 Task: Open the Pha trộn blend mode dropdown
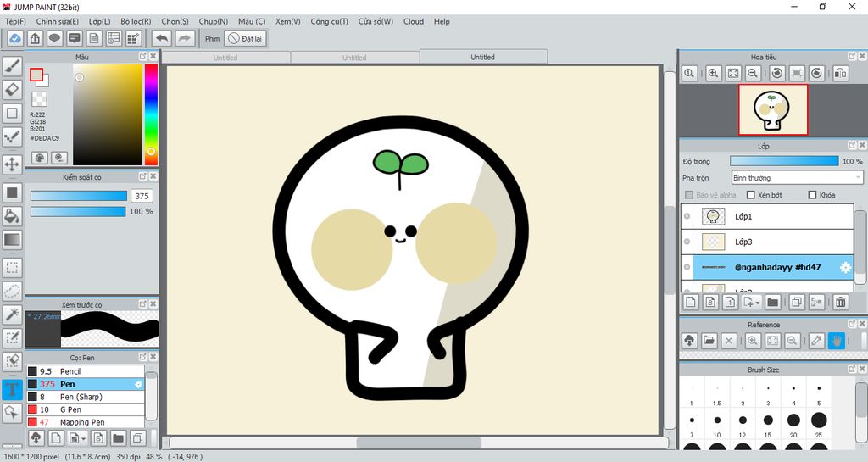[797, 178]
